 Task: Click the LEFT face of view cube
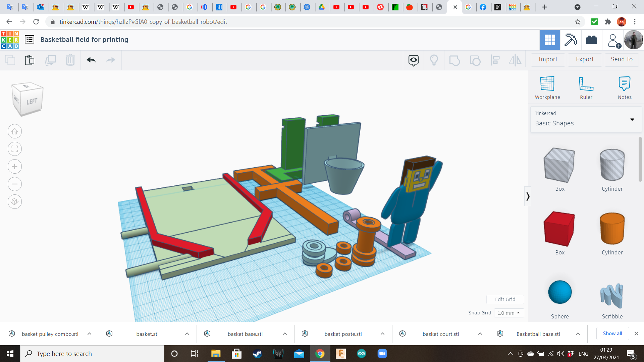(32, 101)
